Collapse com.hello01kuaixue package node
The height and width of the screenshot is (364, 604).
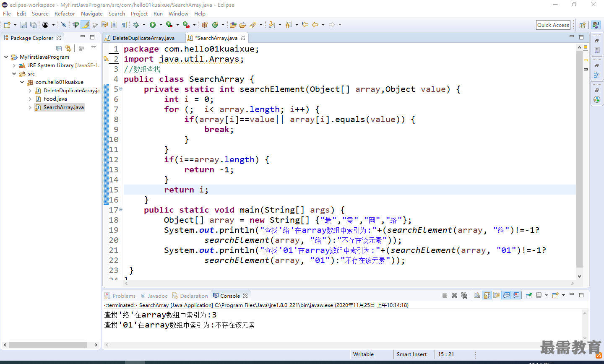click(x=22, y=82)
